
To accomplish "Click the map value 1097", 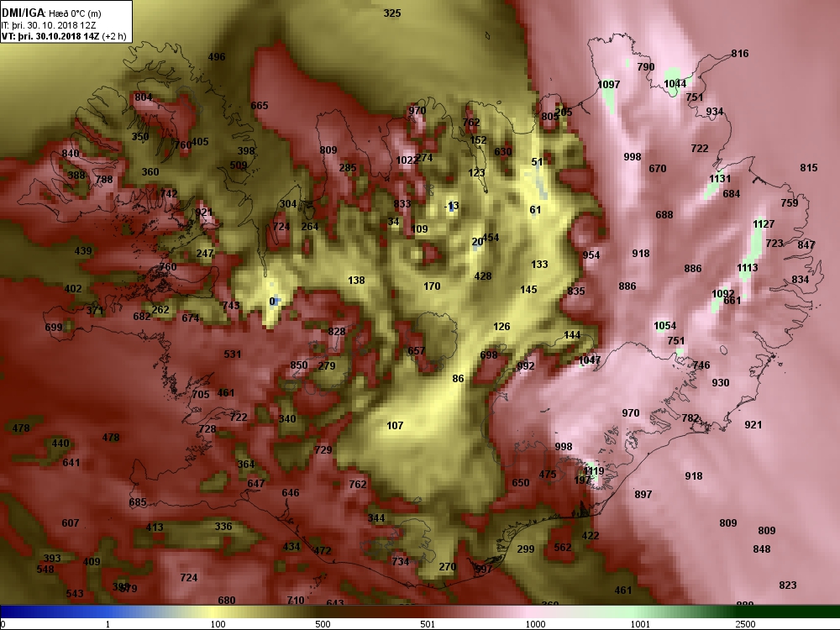I will point(608,84).
